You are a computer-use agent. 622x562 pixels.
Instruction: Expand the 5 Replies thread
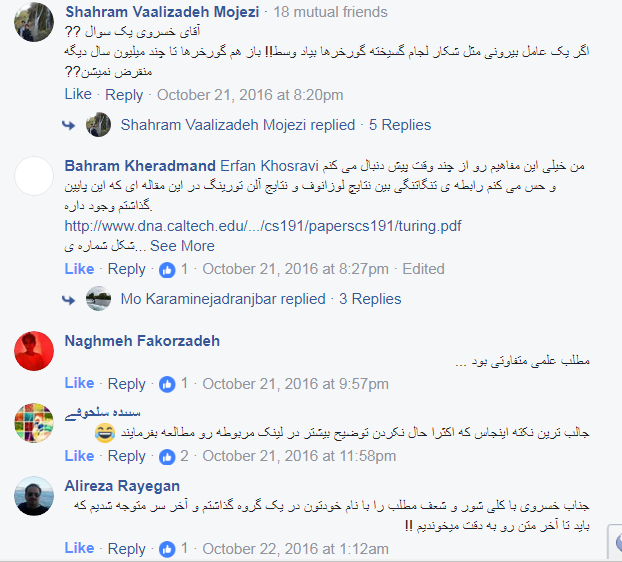(x=400, y=125)
